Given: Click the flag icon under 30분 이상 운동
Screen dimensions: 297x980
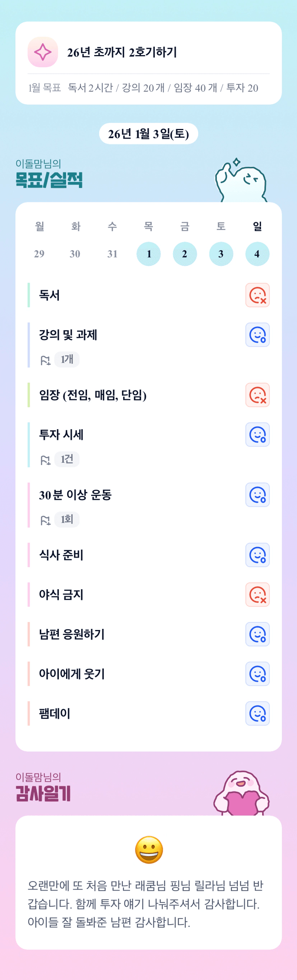Looking at the screenshot, I should coord(45,520).
